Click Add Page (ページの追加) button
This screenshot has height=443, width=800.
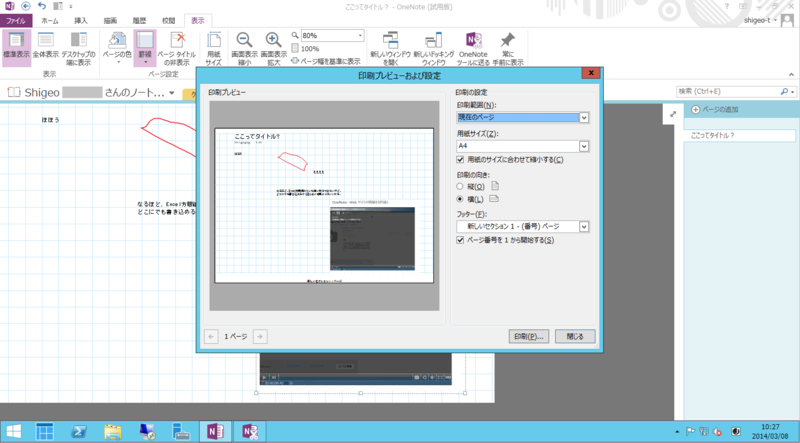715,110
